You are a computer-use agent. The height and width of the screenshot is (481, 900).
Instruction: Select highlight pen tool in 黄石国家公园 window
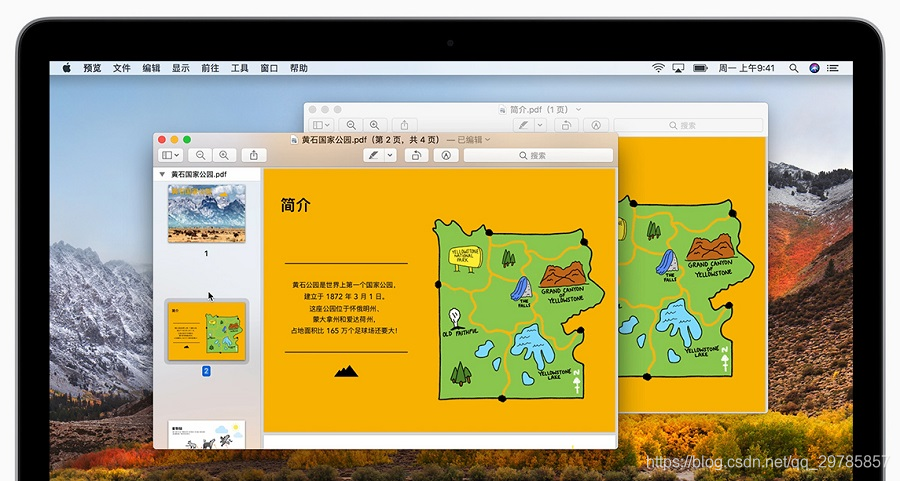(x=374, y=155)
